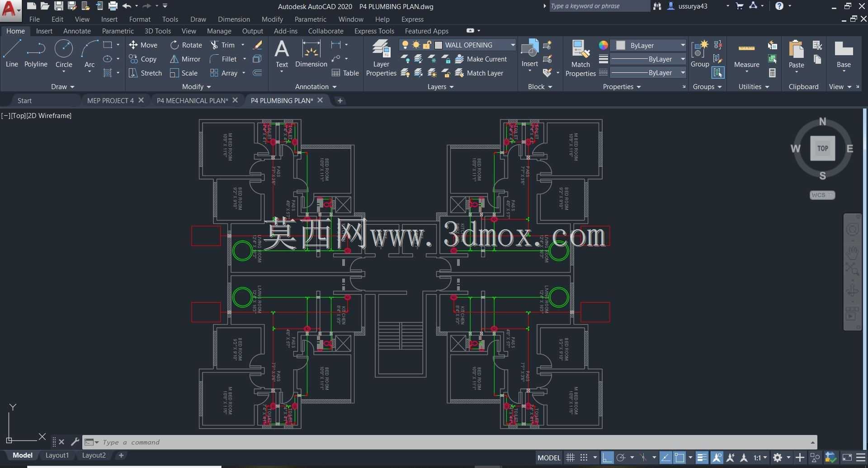Add a new drawing tab
868x468 pixels.
[340, 100]
